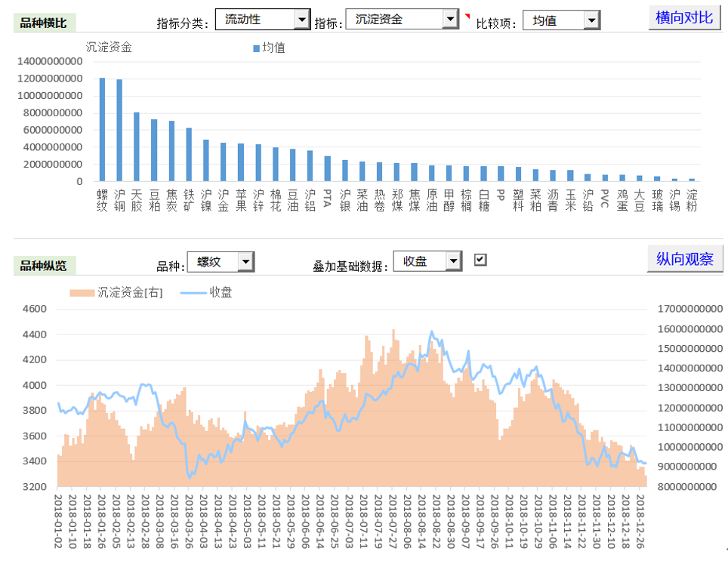Click the red comment indicator near 指标 dropdown
The image size is (728, 564).
click(467, 16)
